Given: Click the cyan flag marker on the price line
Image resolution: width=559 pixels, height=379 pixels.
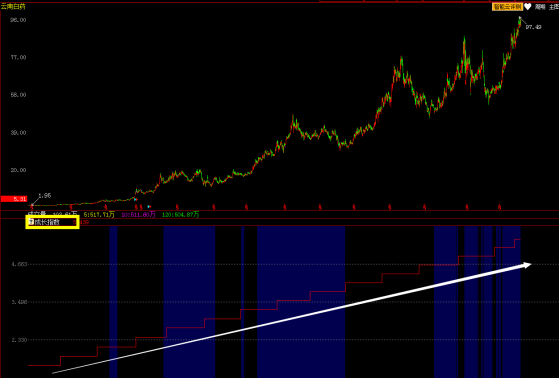Looking at the screenshot, I should point(135,200).
